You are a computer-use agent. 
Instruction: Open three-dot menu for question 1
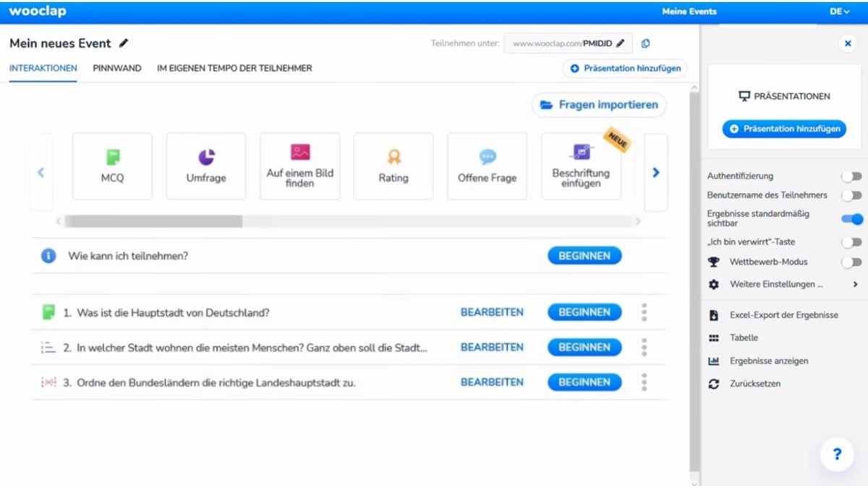644,312
